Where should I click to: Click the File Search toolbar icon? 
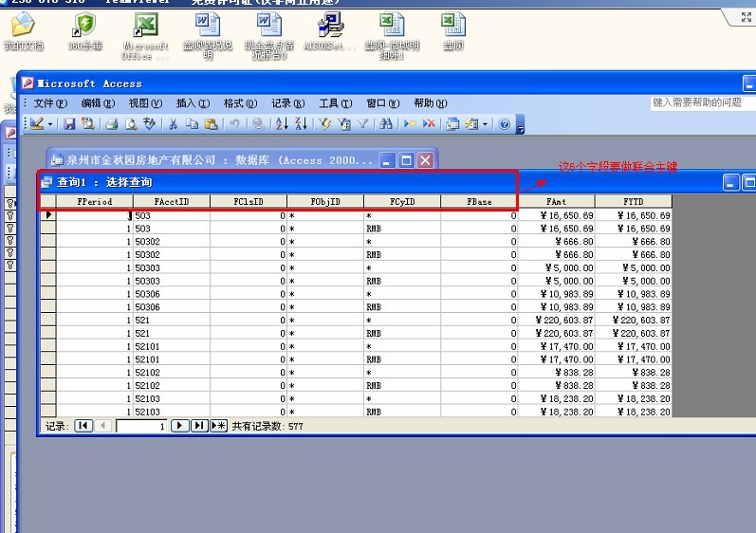coord(88,124)
